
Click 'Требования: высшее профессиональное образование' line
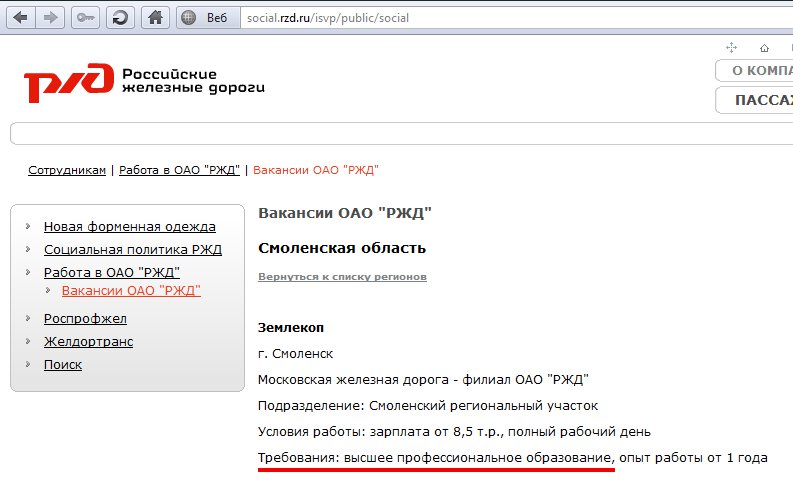click(x=513, y=458)
